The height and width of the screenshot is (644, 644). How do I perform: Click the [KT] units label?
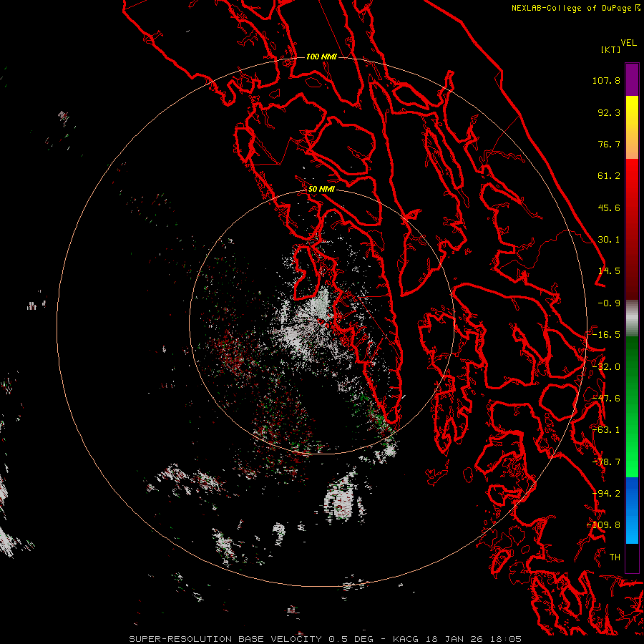[611, 49]
